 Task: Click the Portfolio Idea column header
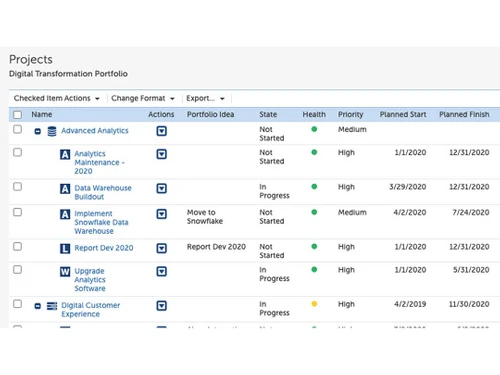pos(210,114)
